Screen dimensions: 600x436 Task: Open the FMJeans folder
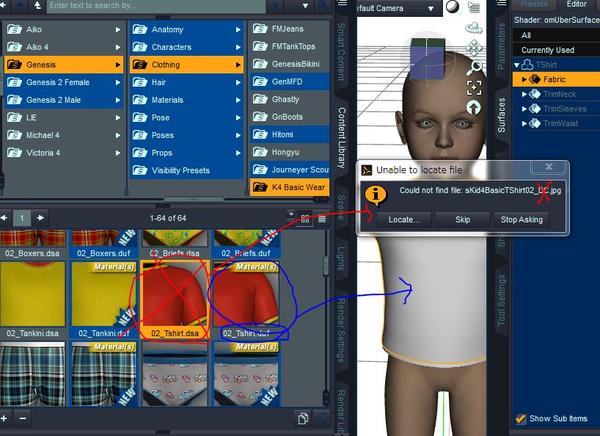289,29
